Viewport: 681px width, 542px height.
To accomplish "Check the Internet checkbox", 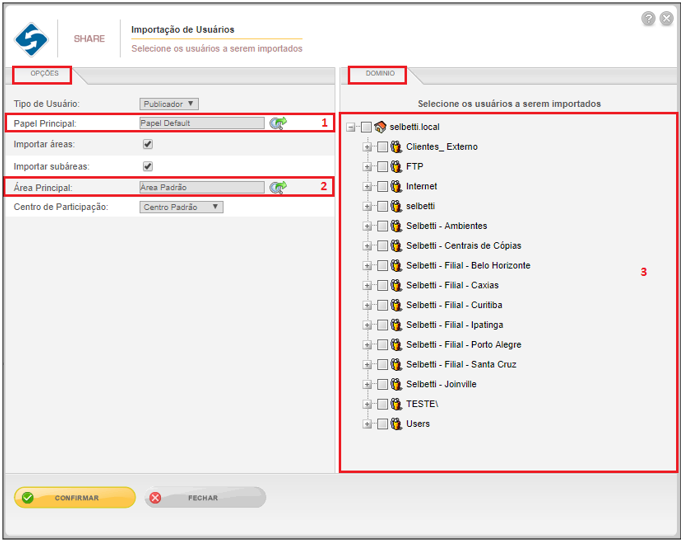I will click(382, 186).
